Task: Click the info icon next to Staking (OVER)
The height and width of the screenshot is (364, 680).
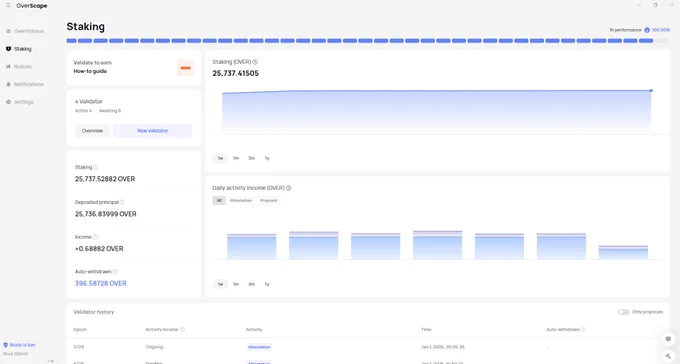Action: 255,62
